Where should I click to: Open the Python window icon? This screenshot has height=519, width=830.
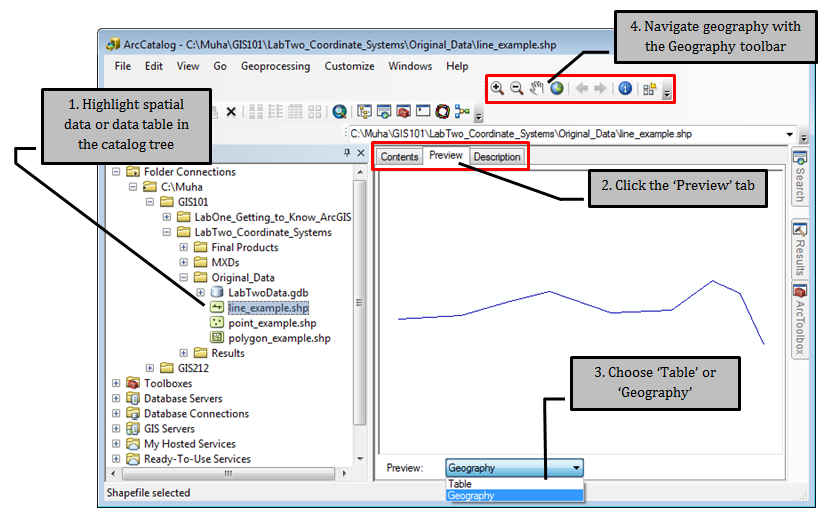[423, 111]
